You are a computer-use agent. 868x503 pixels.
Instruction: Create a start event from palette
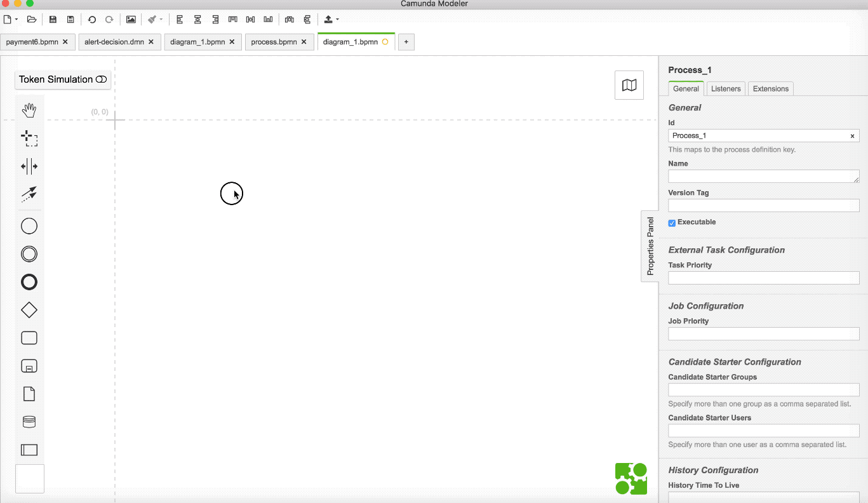(29, 226)
